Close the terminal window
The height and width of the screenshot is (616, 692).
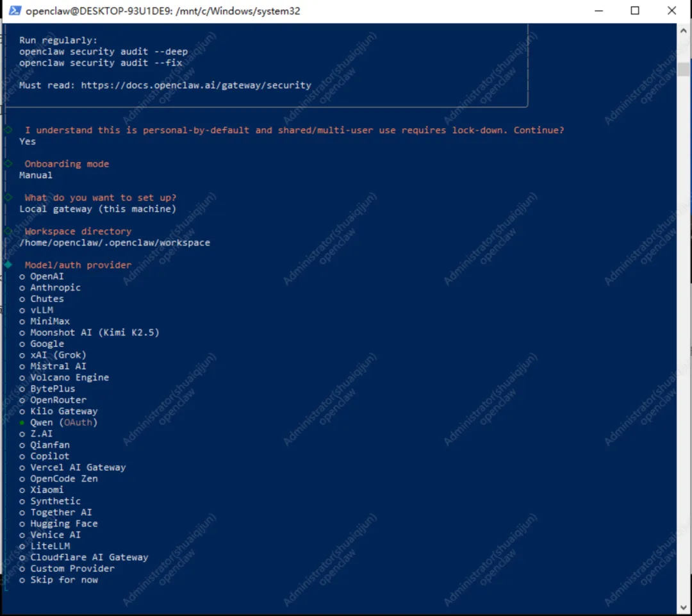pyautogui.click(x=671, y=11)
